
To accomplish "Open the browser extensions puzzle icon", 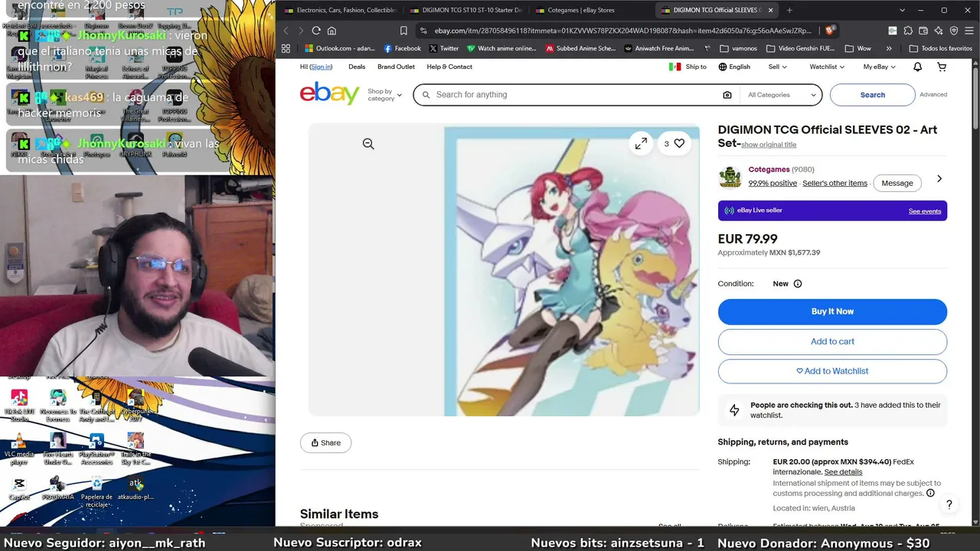I will [908, 31].
